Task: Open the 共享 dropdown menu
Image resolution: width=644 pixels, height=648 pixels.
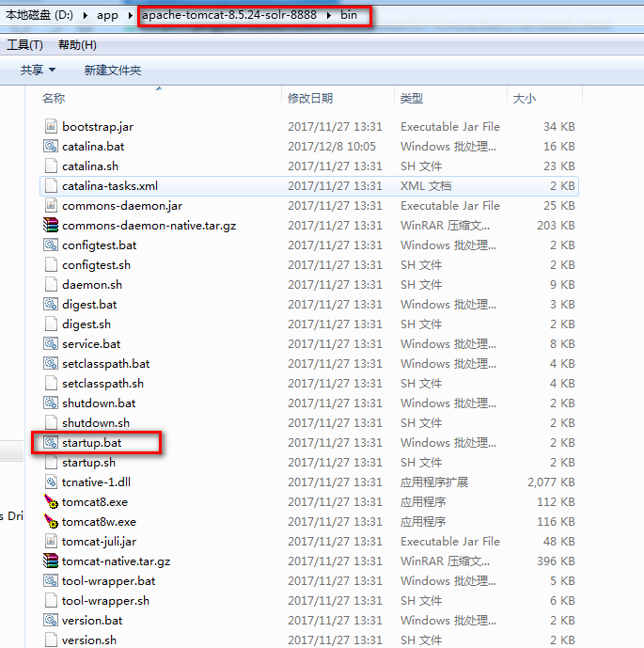Action: coord(38,70)
